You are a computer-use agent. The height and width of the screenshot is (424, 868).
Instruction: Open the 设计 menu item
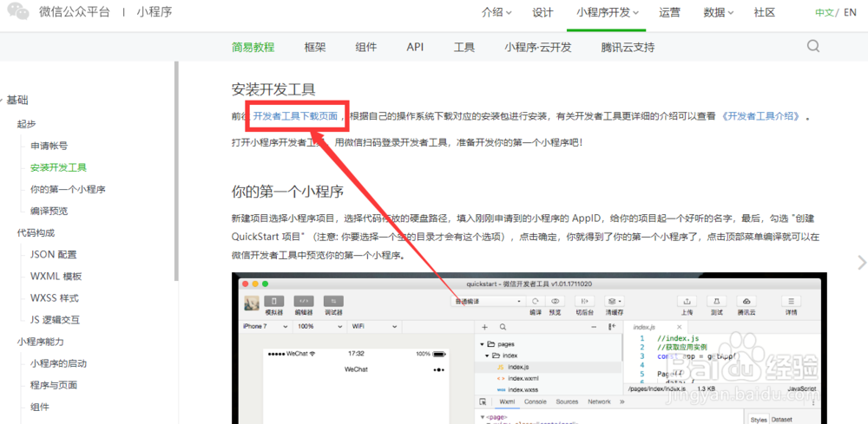click(542, 13)
